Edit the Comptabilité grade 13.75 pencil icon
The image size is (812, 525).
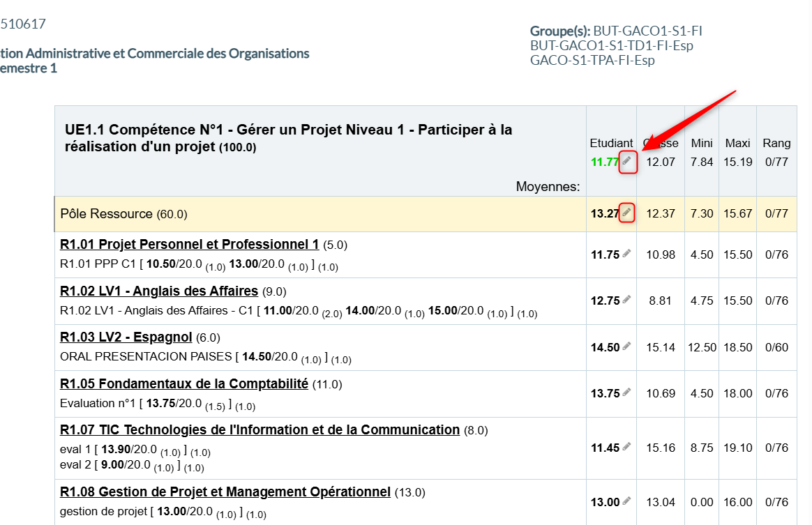click(x=626, y=393)
